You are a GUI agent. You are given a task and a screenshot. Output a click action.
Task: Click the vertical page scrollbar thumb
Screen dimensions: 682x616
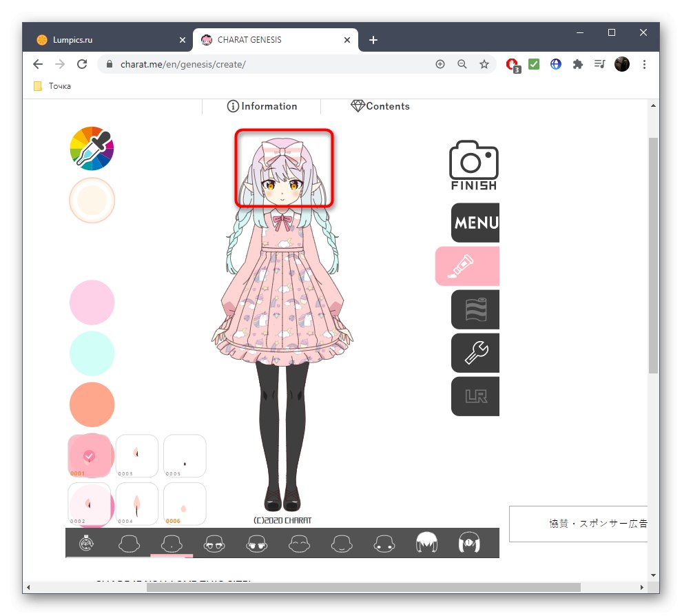653,256
